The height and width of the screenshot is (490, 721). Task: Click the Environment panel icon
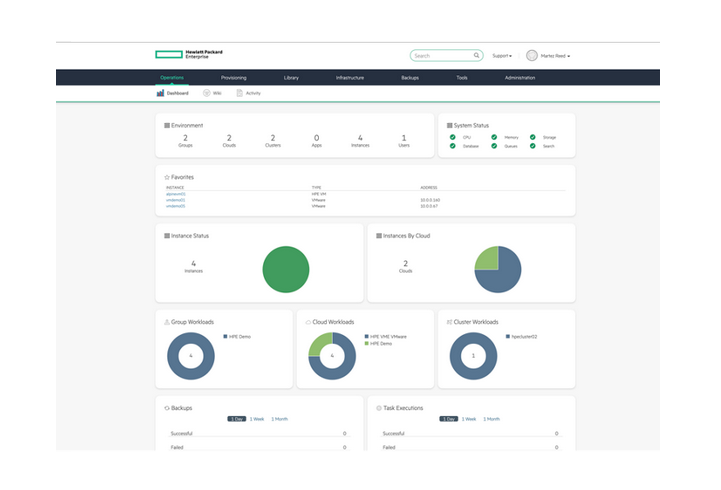pyautogui.click(x=167, y=125)
